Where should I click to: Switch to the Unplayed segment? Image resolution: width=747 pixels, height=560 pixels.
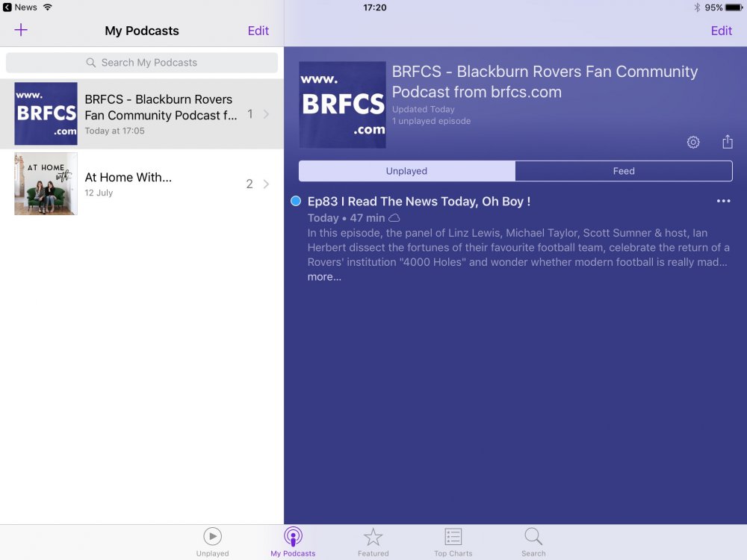407,171
